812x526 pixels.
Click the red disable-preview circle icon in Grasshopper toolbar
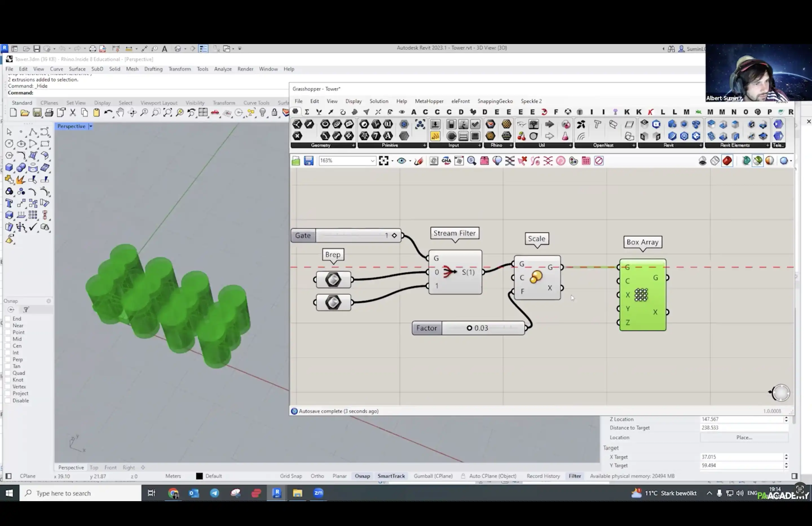click(599, 161)
